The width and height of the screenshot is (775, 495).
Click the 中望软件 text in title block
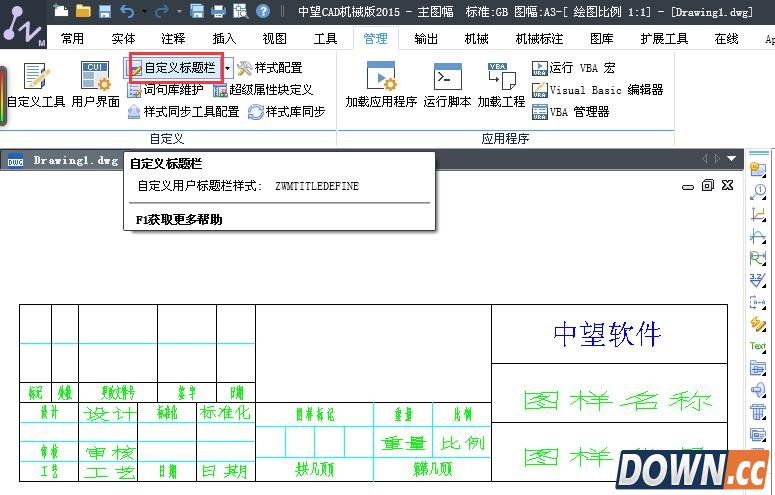click(x=607, y=334)
